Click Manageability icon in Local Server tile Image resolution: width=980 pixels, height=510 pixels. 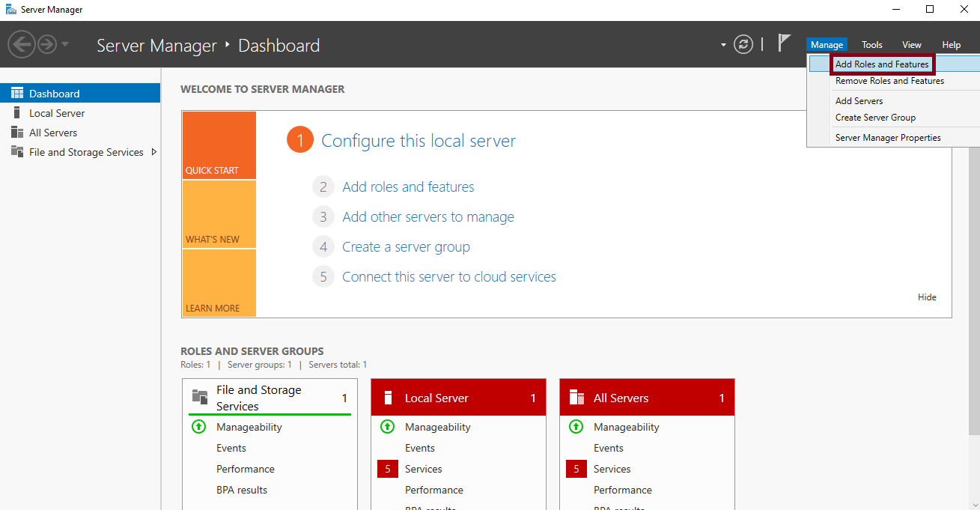point(387,427)
